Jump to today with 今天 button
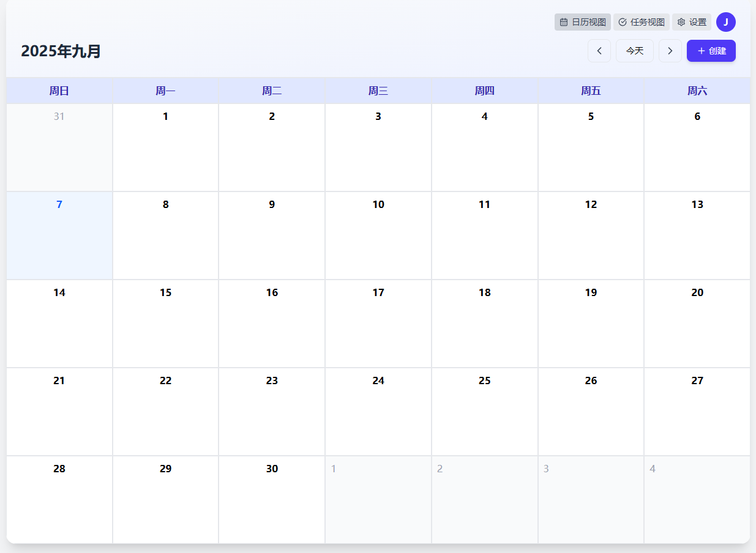The height and width of the screenshot is (553, 756). point(634,51)
